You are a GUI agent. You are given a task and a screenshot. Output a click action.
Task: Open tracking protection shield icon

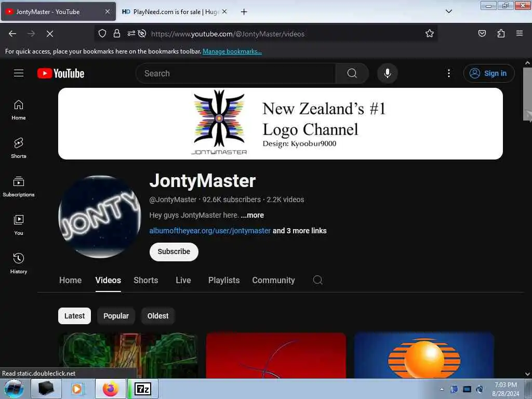coord(102,34)
